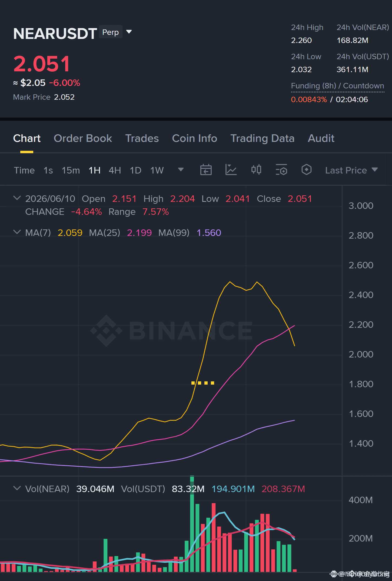Click the Open price 2.151
The height and width of the screenshot is (581, 392).
tap(124, 199)
